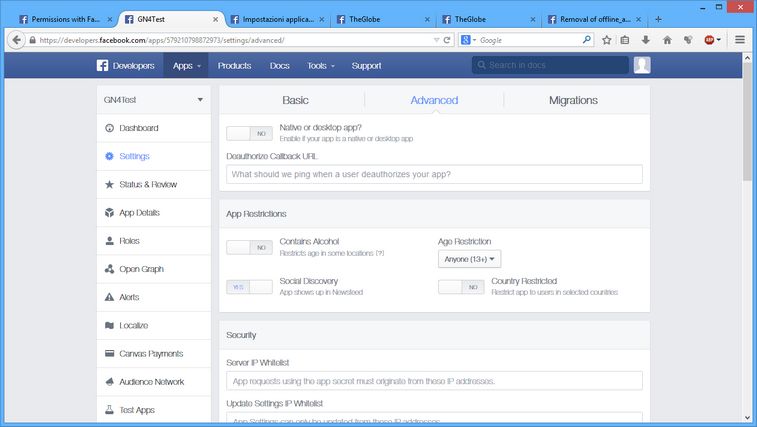Click the Alerts warning triangle icon
Image resolution: width=757 pixels, height=427 pixels.
point(110,297)
